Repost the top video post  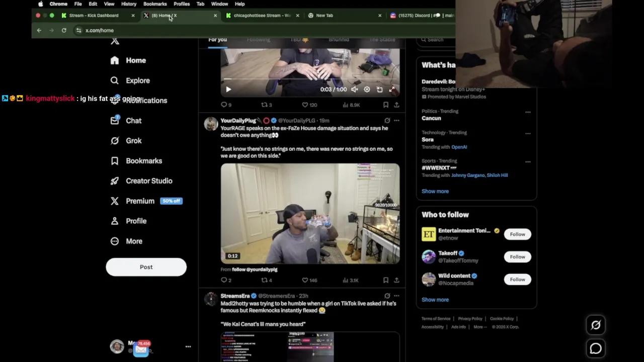(267, 105)
